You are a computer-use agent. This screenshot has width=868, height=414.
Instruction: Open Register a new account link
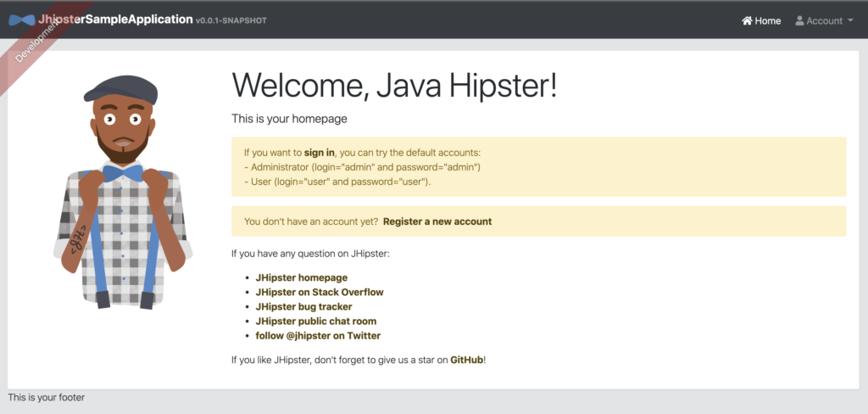click(x=437, y=221)
